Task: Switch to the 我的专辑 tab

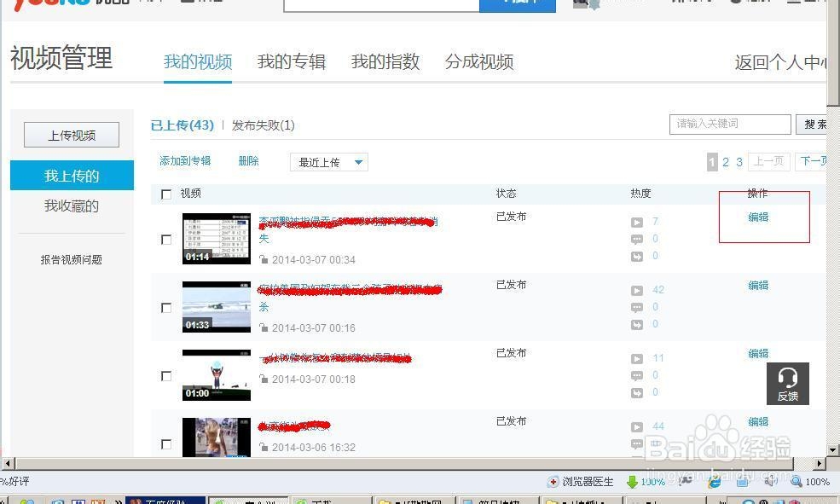Action: pyautogui.click(x=292, y=61)
